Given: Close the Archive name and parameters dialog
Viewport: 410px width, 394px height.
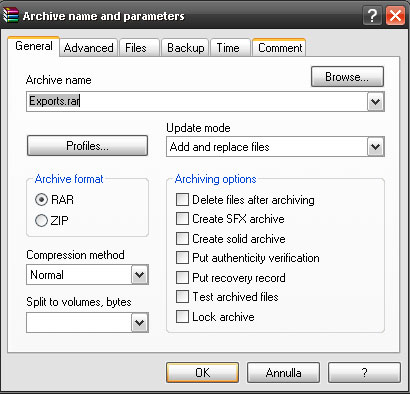Looking at the screenshot, I should [x=395, y=15].
